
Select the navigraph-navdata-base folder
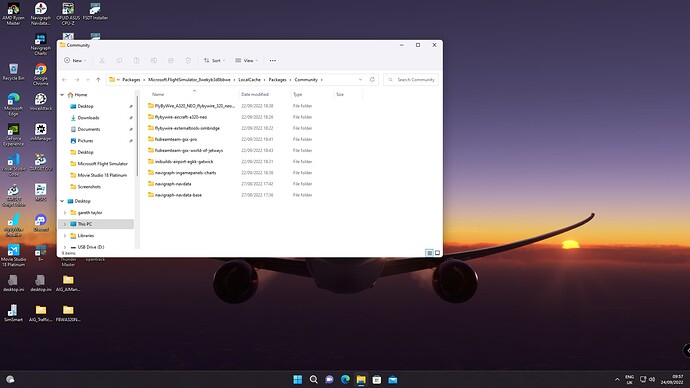click(x=175, y=195)
